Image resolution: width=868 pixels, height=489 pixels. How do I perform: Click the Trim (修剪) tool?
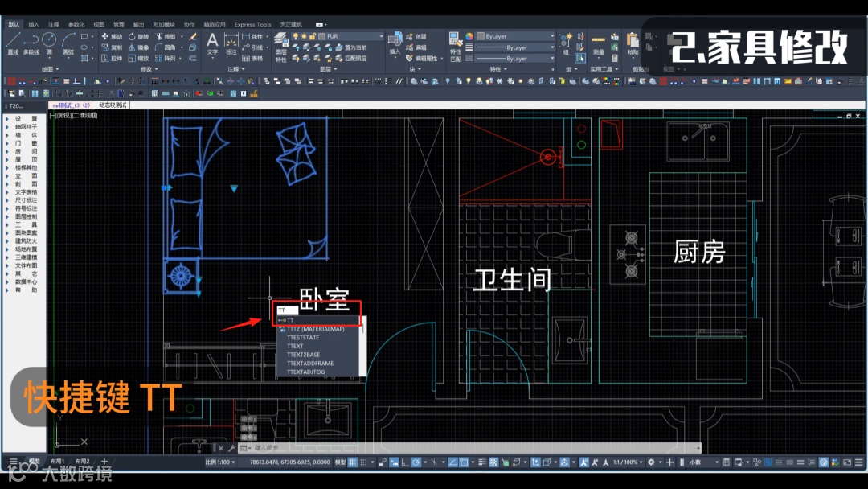click(166, 36)
